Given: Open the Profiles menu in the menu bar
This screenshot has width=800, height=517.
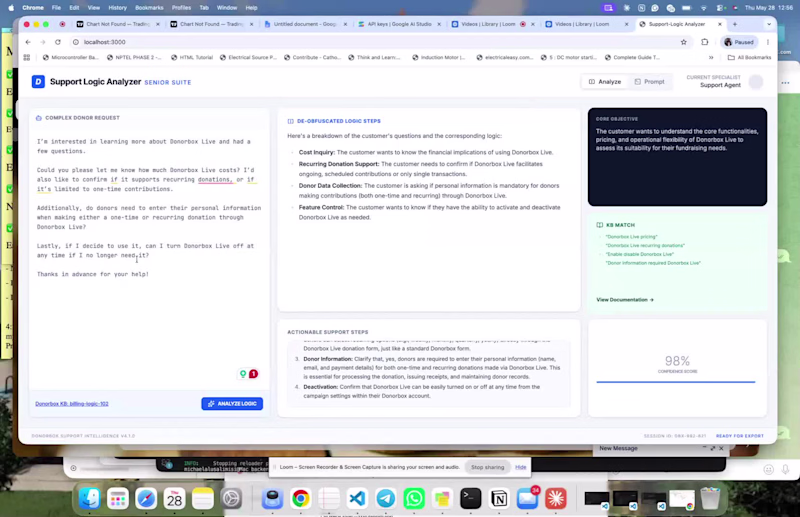Looking at the screenshot, I should pos(181,8).
